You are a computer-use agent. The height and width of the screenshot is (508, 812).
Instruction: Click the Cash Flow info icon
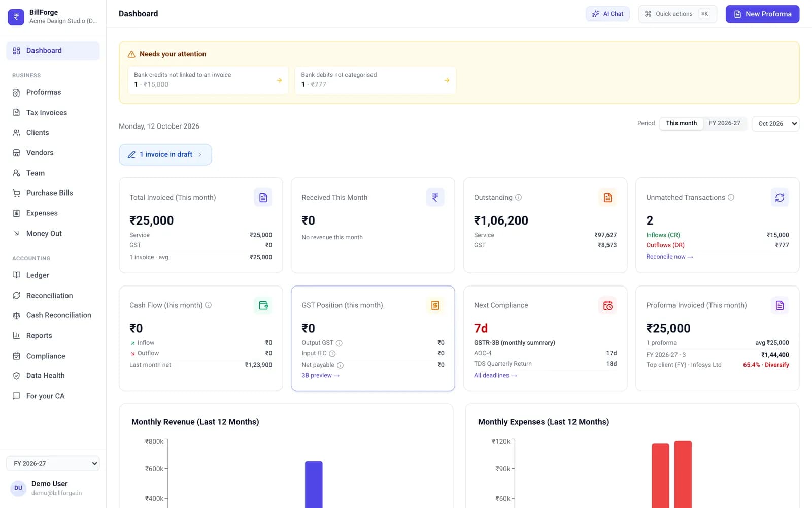pyautogui.click(x=208, y=305)
